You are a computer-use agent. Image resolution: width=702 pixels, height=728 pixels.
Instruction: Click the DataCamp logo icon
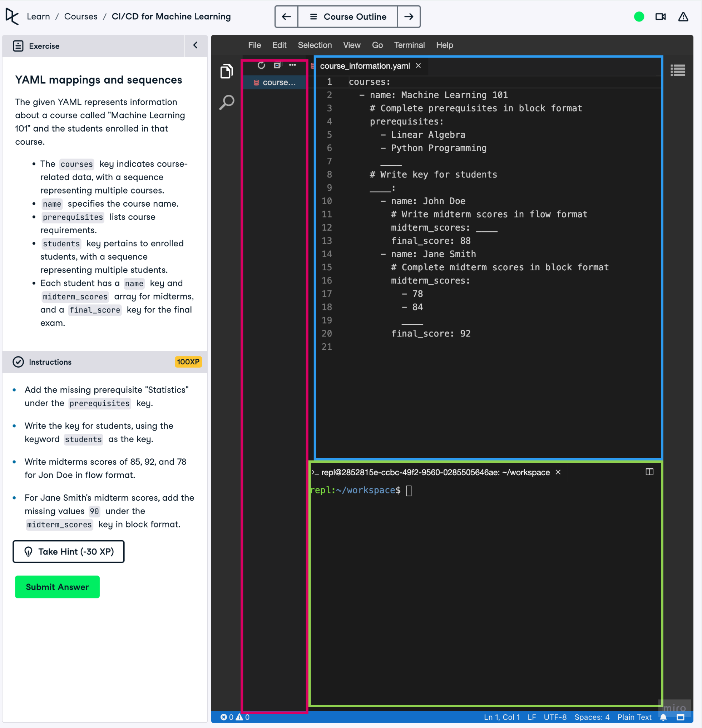coord(12,16)
